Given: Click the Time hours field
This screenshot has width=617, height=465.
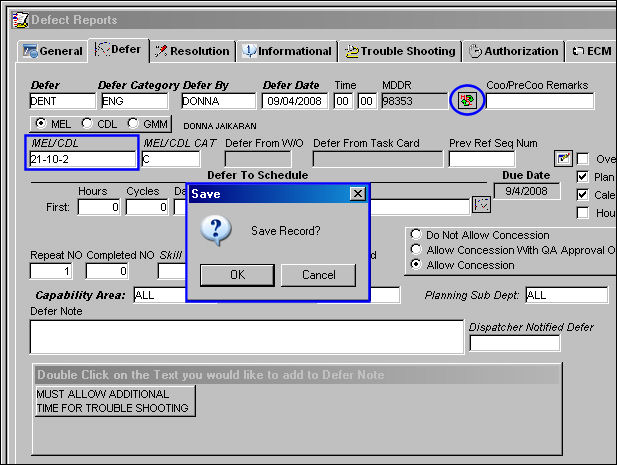Looking at the screenshot, I should pos(343,101).
